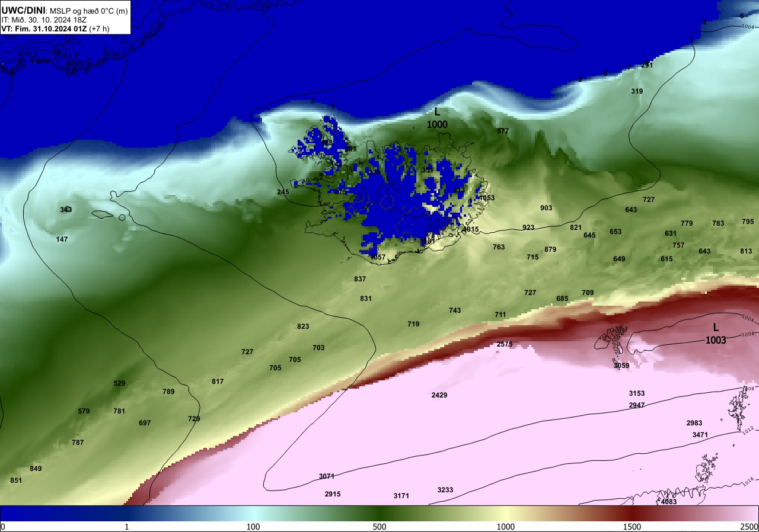Click the height value 719
This screenshot has width=759, height=532.
point(413,324)
